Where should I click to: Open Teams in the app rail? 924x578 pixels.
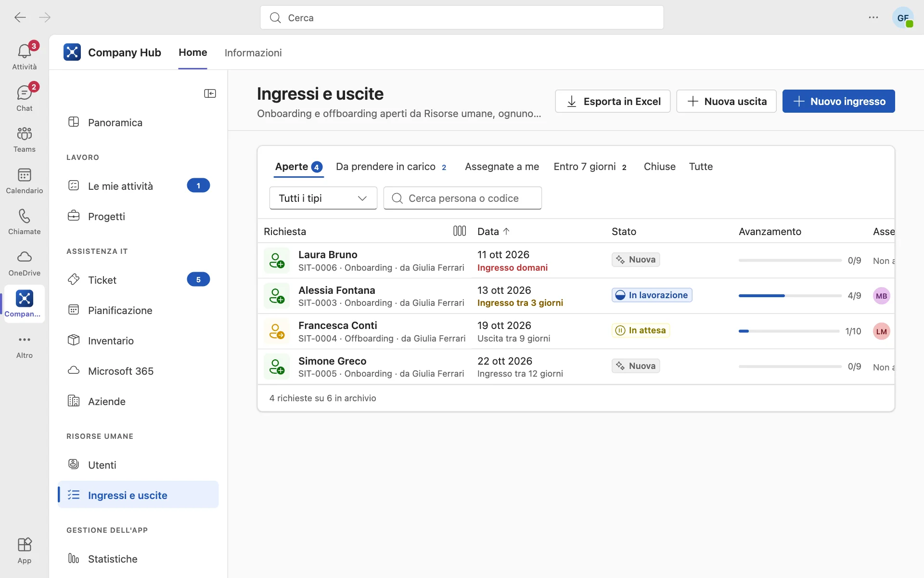(x=25, y=139)
